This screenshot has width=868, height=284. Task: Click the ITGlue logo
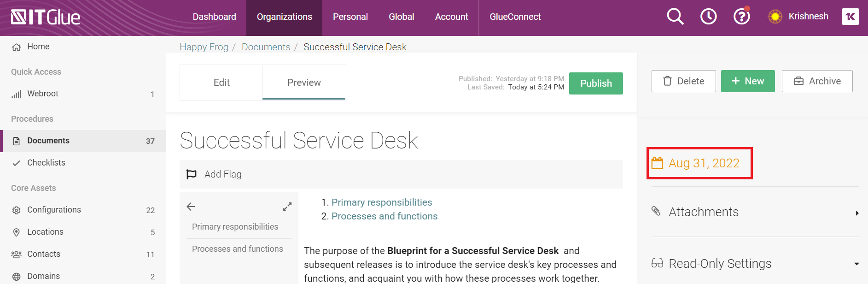(46, 17)
